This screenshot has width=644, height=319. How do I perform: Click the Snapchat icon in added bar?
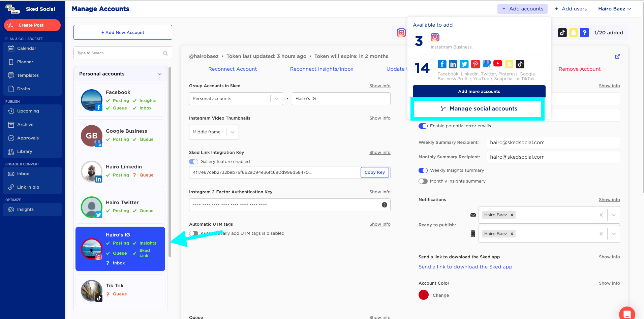[x=574, y=33]
